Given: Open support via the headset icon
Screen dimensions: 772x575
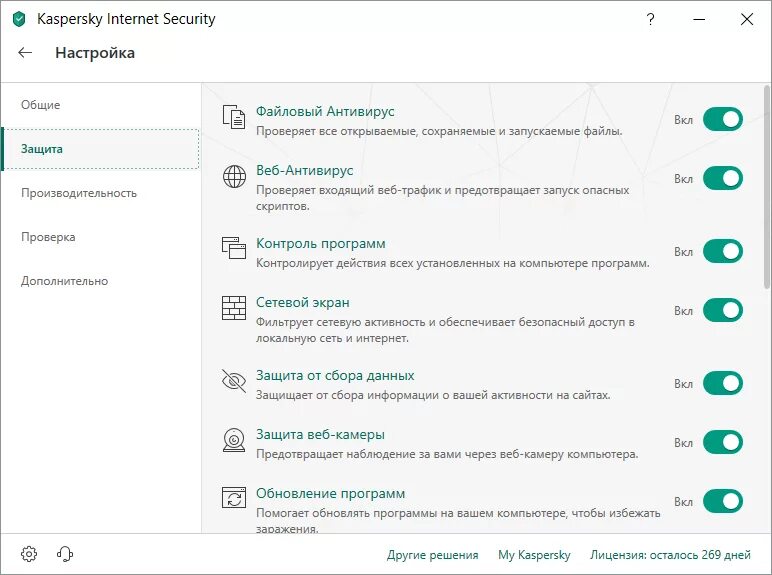Looking at the screenshot, I should [65, 554].
